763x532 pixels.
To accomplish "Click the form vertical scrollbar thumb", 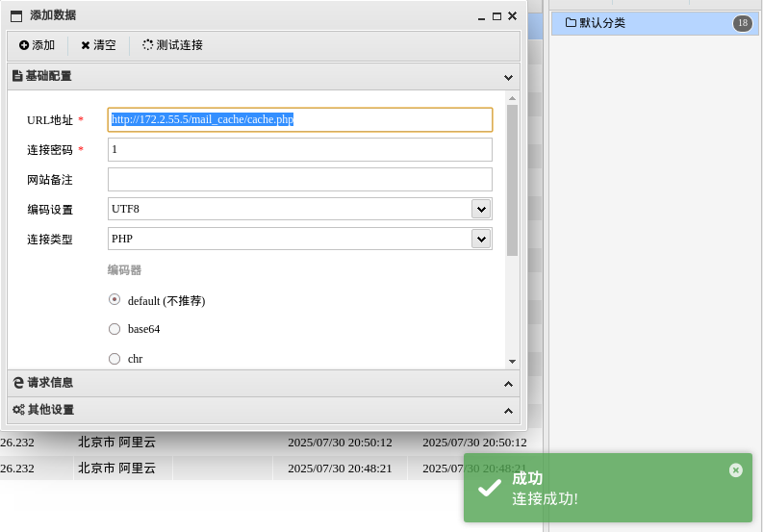I will click(x=512, y=180).
